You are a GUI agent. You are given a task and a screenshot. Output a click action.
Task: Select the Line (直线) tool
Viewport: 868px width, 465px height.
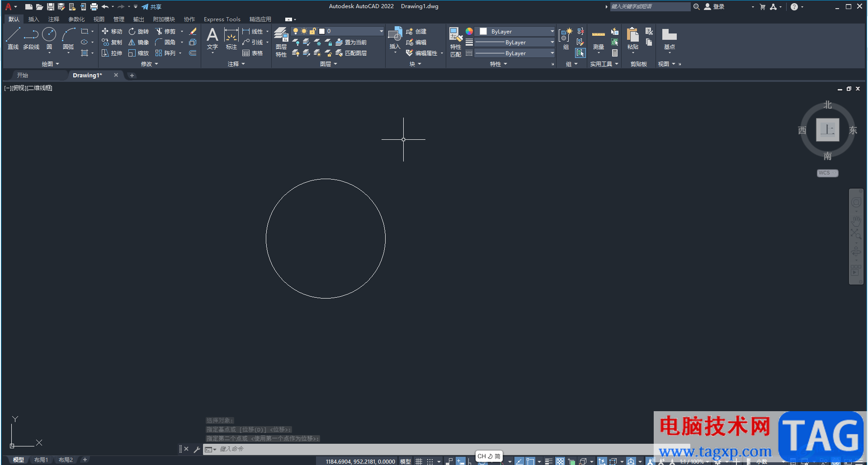click(13, 38)
